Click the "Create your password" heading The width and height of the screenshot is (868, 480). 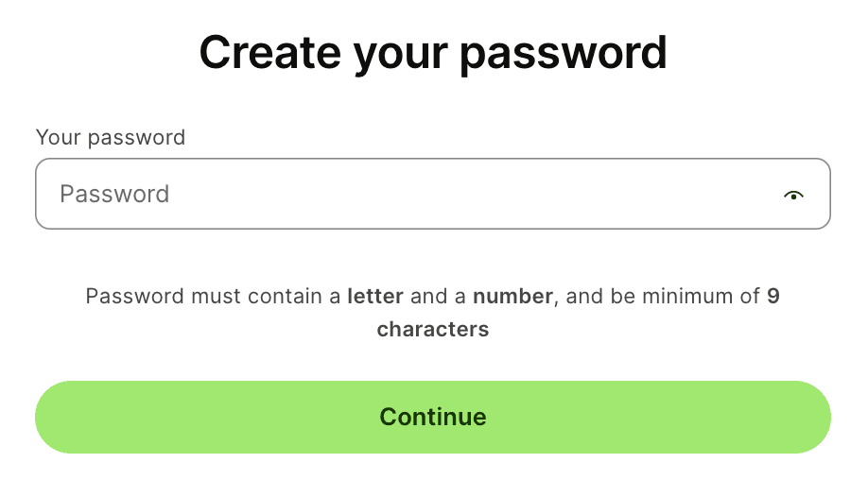(x=433, y=53)
